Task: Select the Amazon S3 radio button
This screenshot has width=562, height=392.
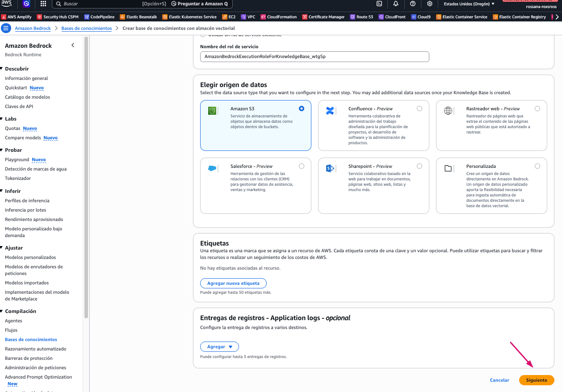Action: click(302, 108)
